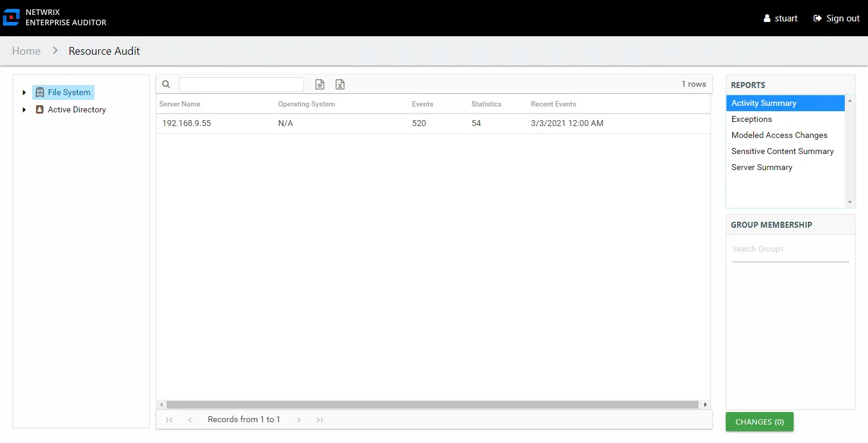The width and height of the screenshot is (868, 443).
Task: Export table to Excel icon
Action: [x=340, y=84]
